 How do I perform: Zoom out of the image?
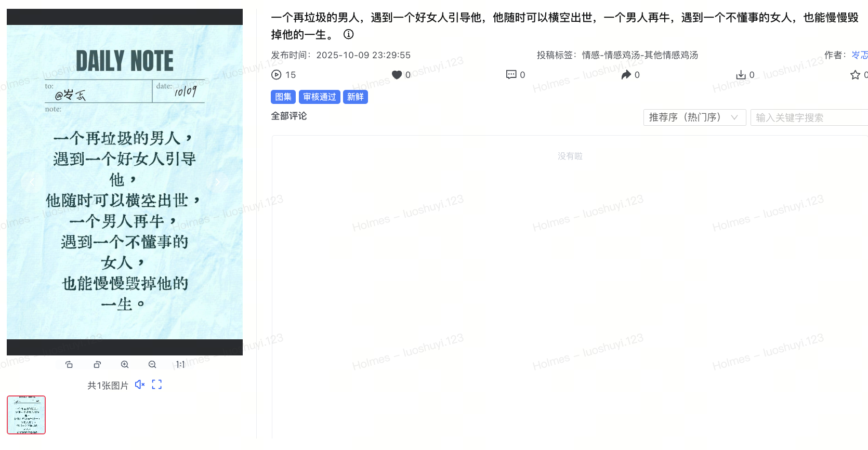[152, 365]
